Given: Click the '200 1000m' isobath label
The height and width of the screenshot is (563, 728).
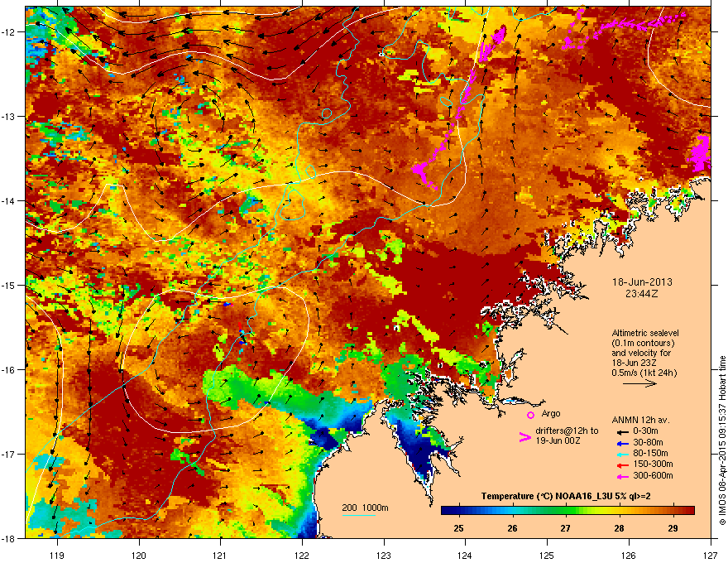Looking at the screenshot, I should 365,508.
